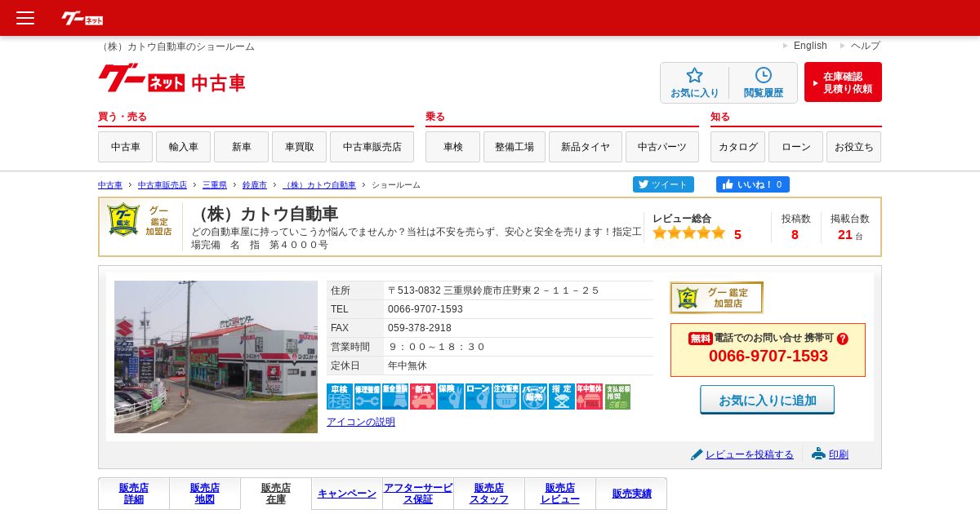Click the English language link
Screen dimensions: 980x514
point(810,46)
